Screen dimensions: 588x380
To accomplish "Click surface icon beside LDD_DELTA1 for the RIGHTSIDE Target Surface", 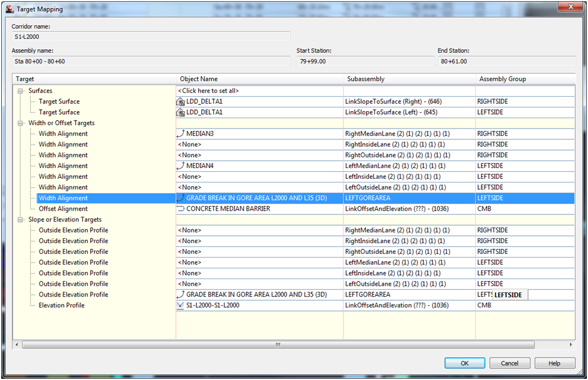I will click(x=180, y=101).
